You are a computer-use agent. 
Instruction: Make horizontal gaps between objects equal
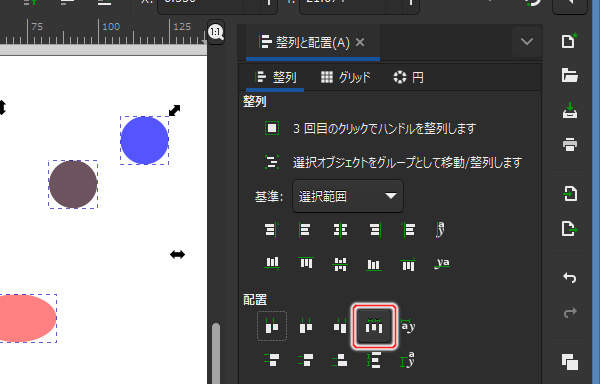374,326
